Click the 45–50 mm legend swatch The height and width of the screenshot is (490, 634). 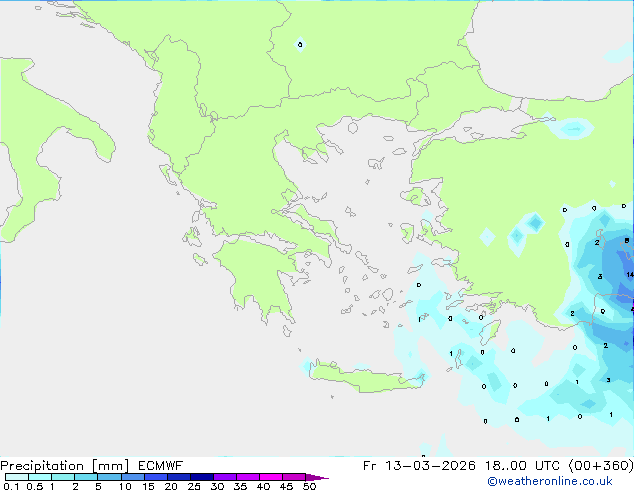tap(294, 477)
